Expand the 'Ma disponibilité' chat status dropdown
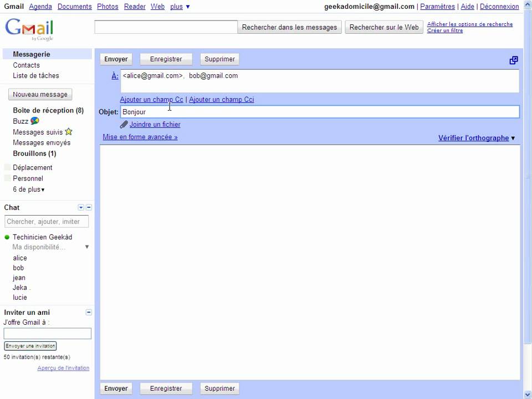 click(x=87, y=247)
